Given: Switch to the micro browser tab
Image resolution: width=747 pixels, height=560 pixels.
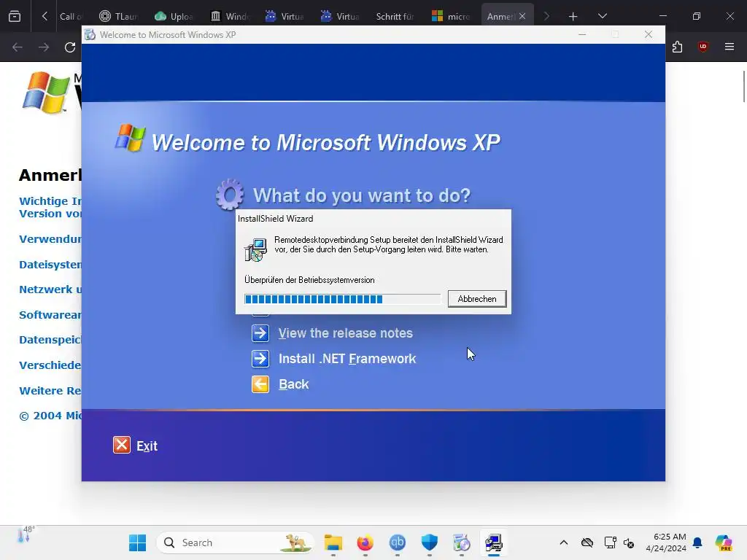Looking at the screenshot, I should pyautogui.click(x=450, y=16).
